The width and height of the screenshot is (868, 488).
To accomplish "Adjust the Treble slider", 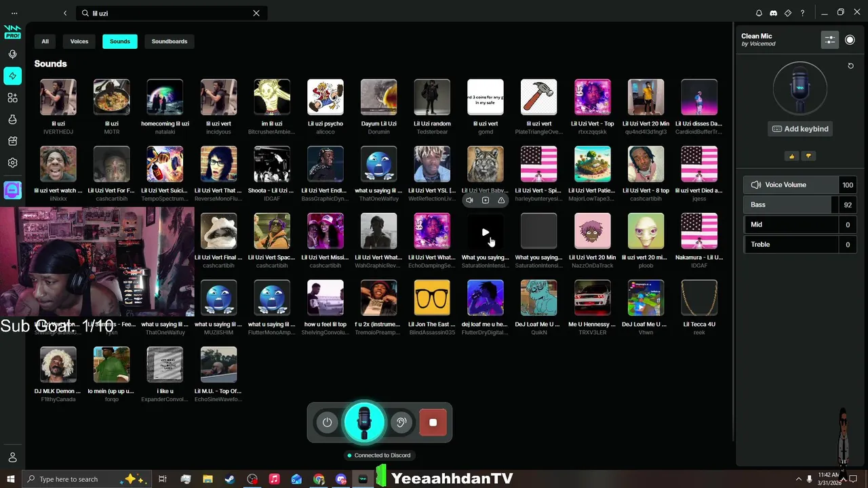I will pyautogui.click(x=800, y=244).
